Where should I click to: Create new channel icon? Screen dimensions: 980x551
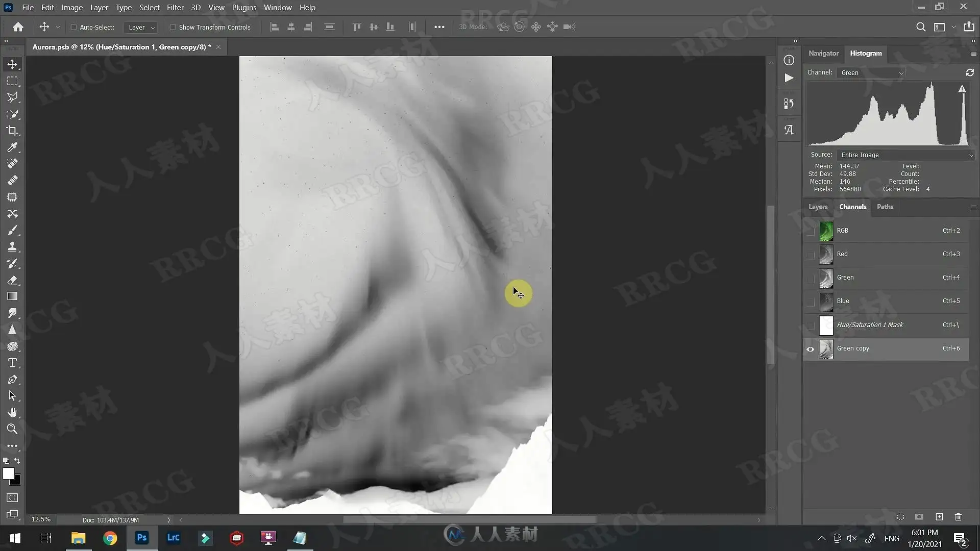coord(939,517)
